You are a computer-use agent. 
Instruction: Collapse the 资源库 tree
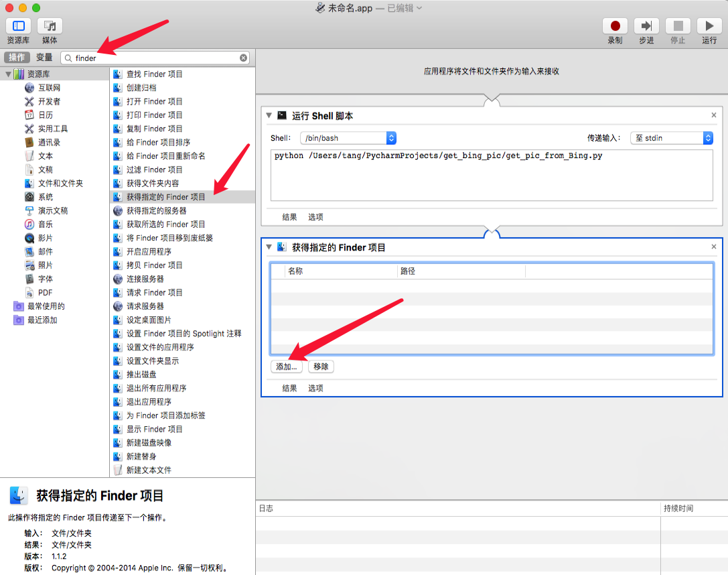pos(8,74)
